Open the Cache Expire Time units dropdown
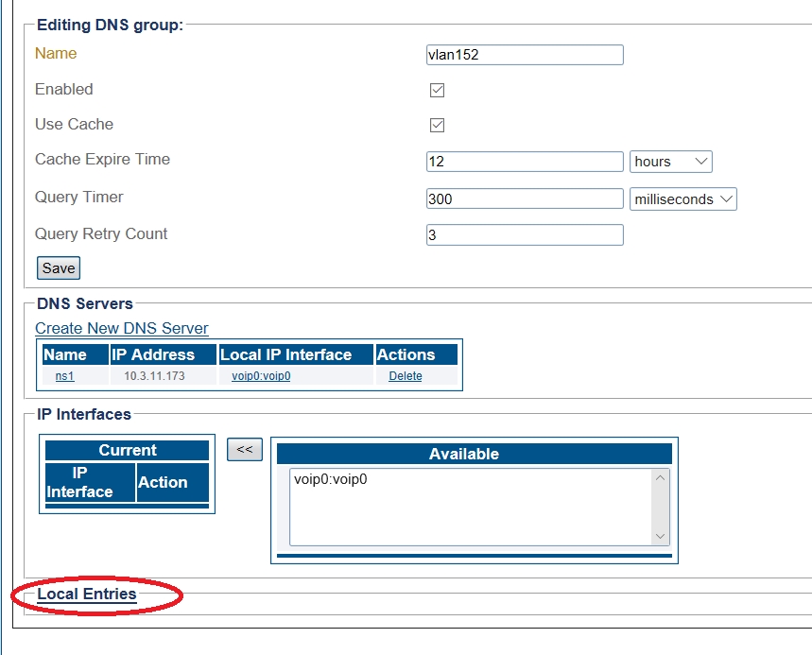The width and height of the screenshot is (812, 655). 670,162
